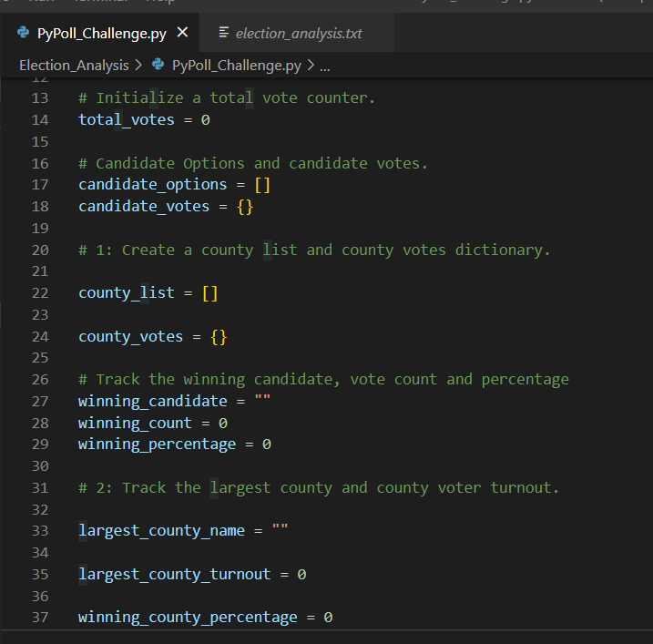Click the empty braces after county_votes
The height and width of the screenshot is (644, 653).
pos(219,337)
